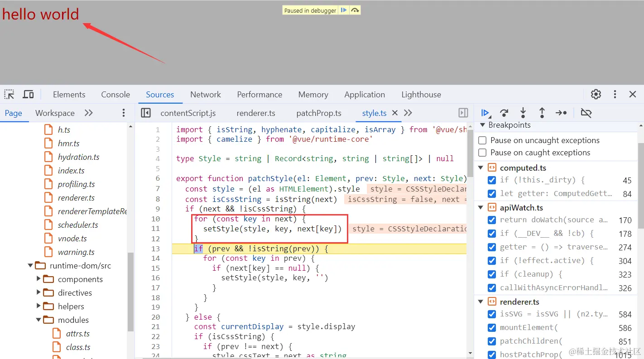Collapse runtime-dom/src folder
The height and width of the screenshot is (359, 644).
pos(30,266)
